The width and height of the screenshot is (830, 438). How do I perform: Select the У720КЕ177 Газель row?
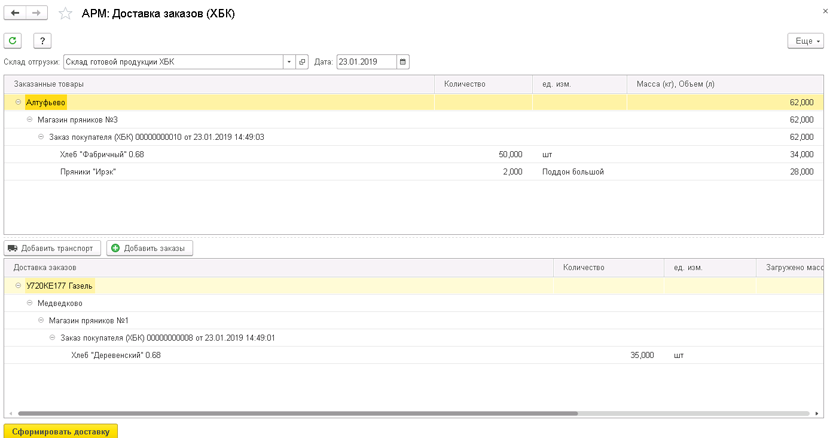click(x=413, y=285)
